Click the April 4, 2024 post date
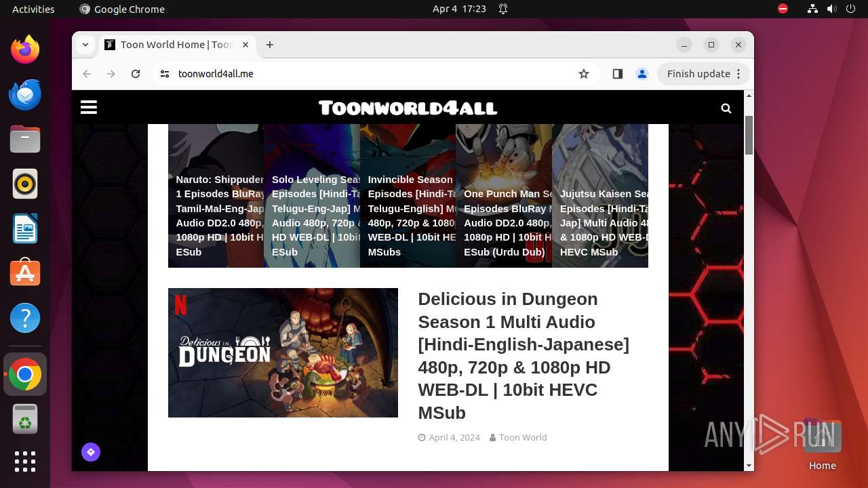Image resolution: width=868 pixels, height=488 pixels. click(x=454, y=438)
